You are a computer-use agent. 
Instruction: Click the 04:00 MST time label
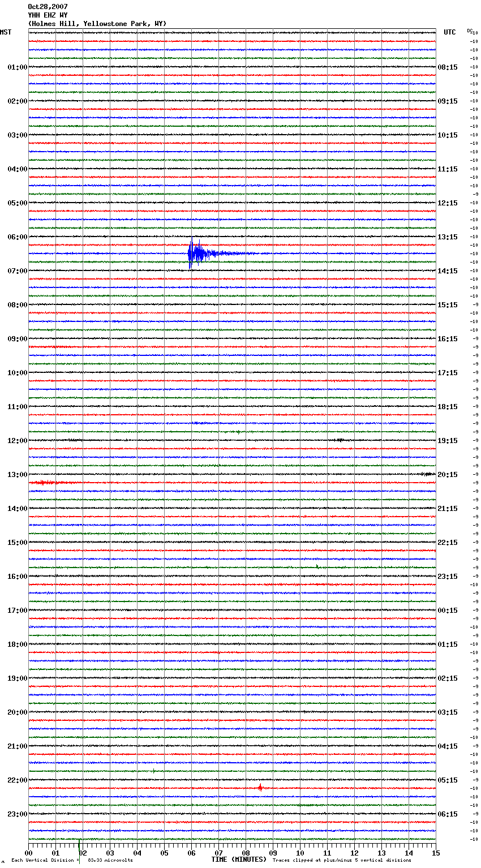[x=18, y=169]
